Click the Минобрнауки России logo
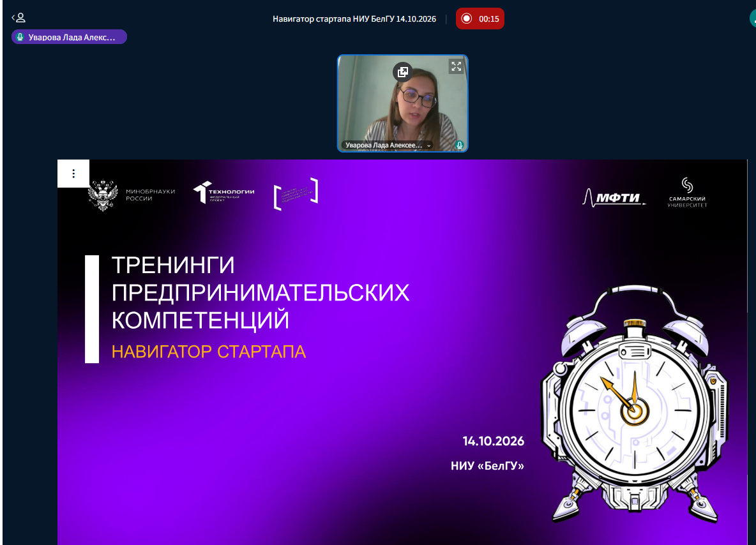 coord(132,195)
